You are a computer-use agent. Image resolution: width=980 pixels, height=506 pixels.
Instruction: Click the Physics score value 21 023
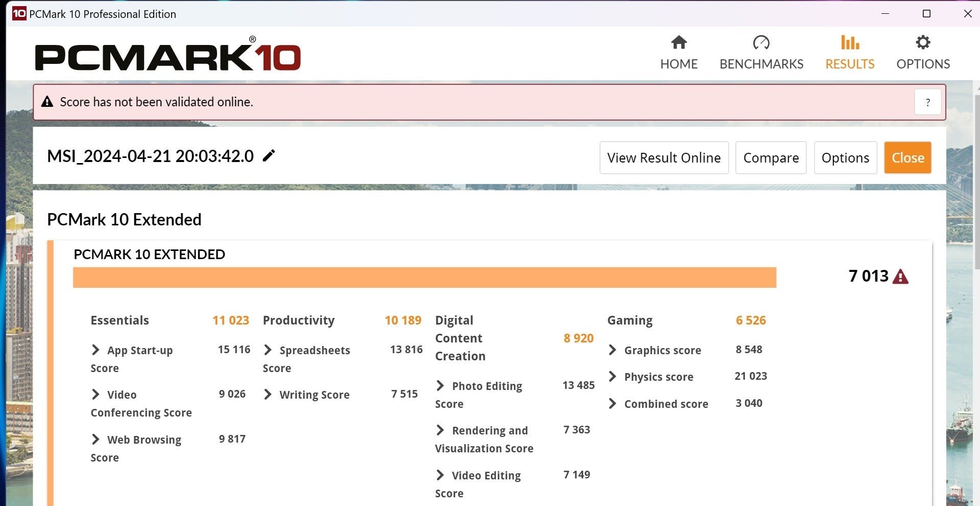point(751,376)
